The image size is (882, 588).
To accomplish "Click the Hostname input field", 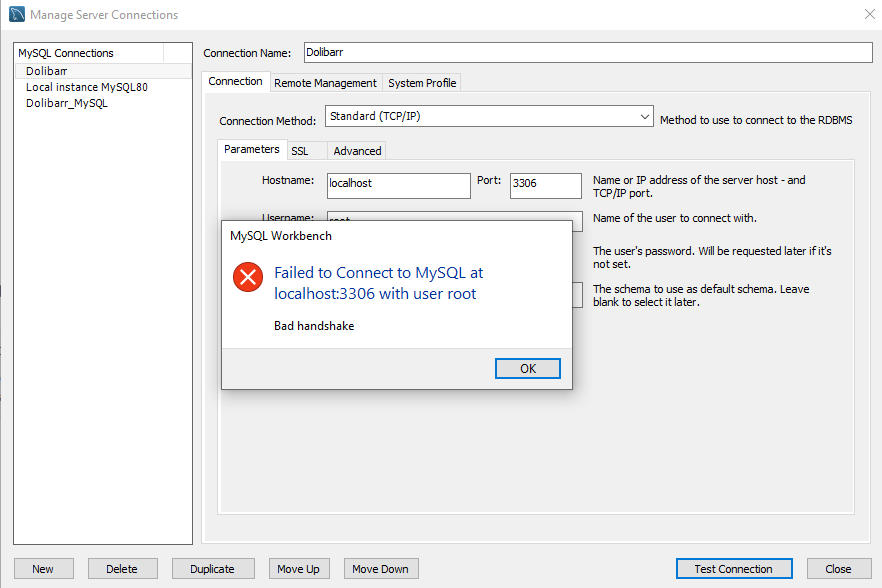I will [398, 186].
